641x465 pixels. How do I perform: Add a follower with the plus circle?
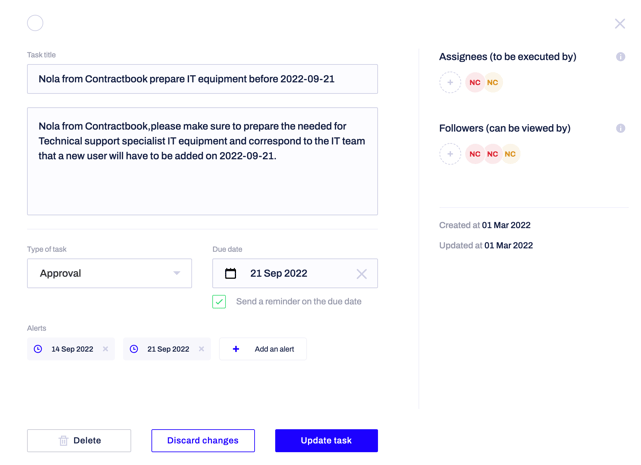pos(450,154)
